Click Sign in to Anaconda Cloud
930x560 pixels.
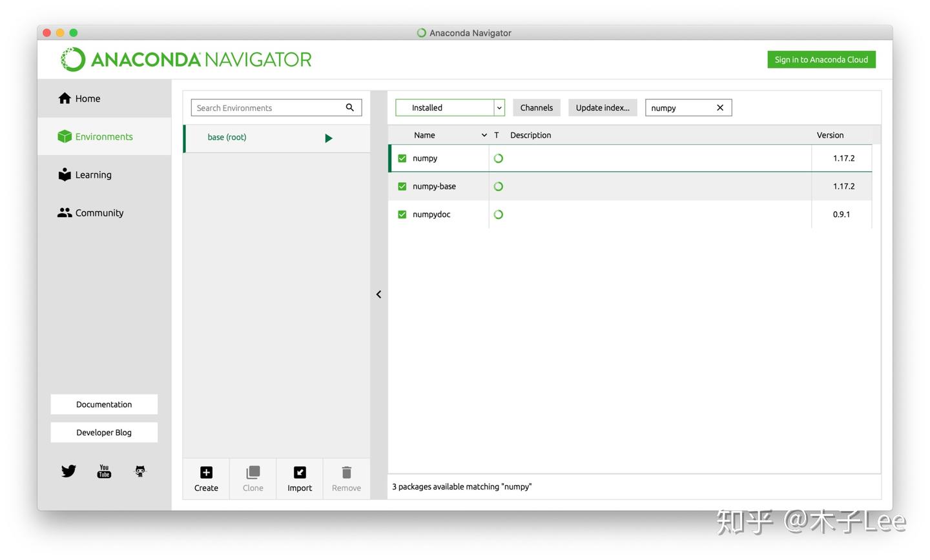pyautogui.click(x=821, y=59)
